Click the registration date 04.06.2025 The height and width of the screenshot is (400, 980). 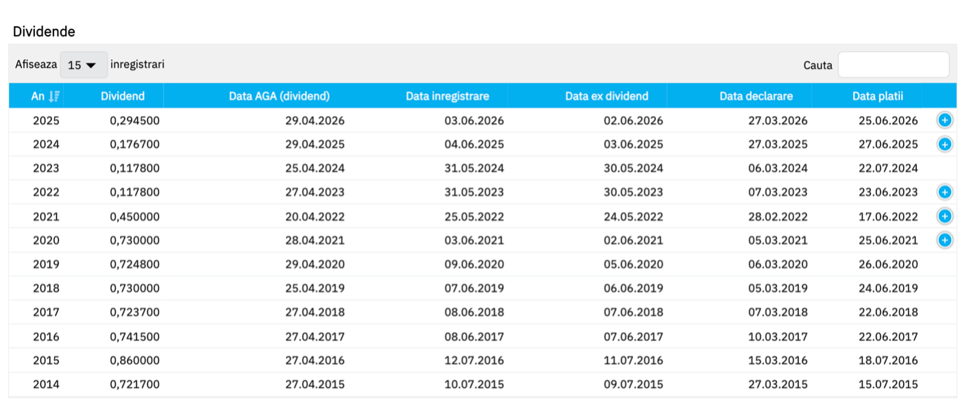[474, 145]
